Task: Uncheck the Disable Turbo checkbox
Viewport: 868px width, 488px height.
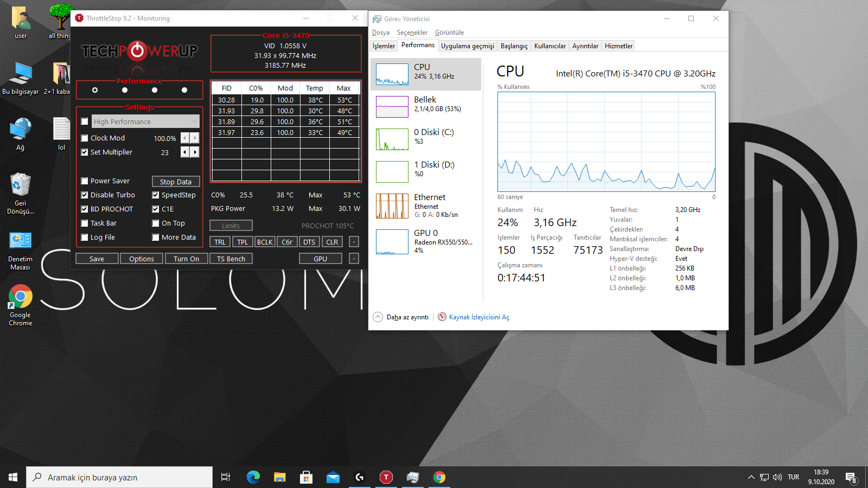Action: 85,195
